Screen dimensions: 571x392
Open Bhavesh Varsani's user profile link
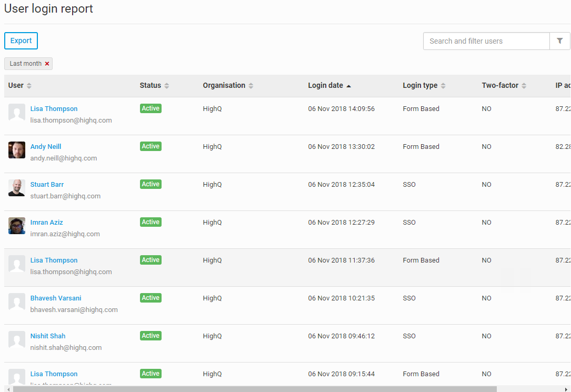(56, 298)
